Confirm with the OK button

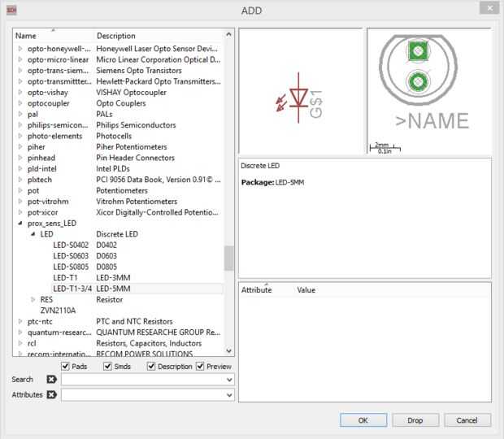[x=363, y=420]
